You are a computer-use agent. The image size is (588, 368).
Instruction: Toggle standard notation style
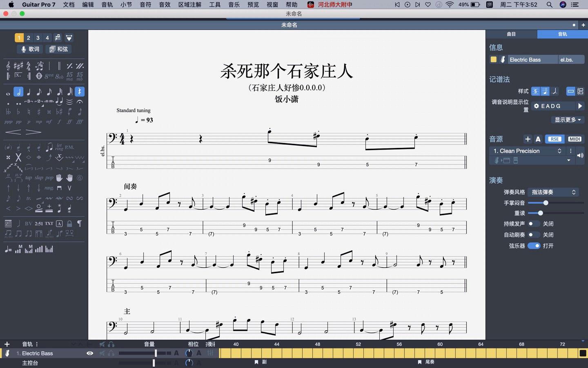tap(545, 91)
